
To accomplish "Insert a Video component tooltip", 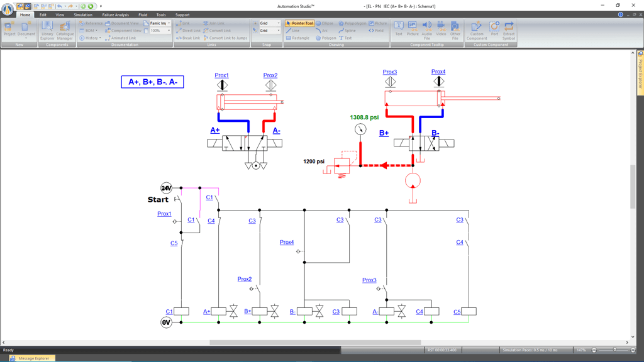I will coord(441,30).
